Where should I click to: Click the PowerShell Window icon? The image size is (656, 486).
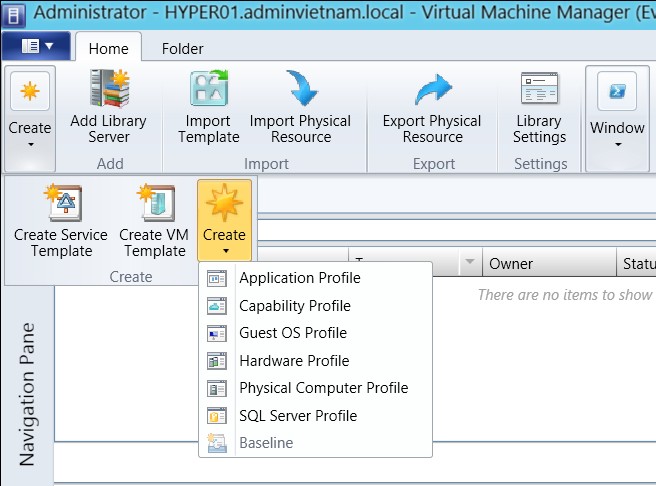[617, 91]
